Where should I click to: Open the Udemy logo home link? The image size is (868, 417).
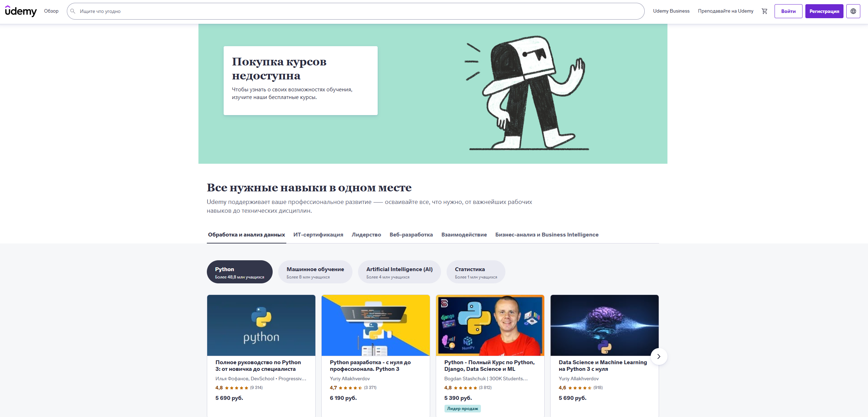[x=21, y=11]
